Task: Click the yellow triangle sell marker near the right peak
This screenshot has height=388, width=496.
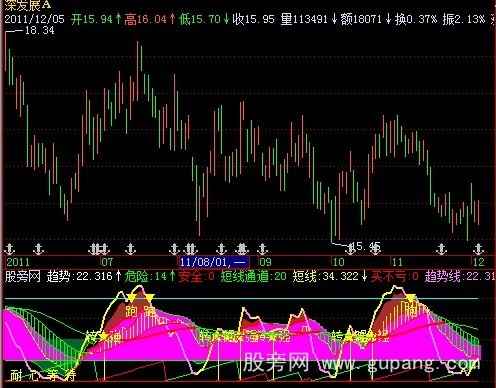Action: pos(411,298)
